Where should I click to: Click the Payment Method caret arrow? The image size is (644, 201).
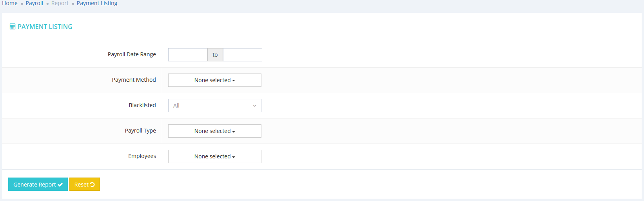point(234,81)
